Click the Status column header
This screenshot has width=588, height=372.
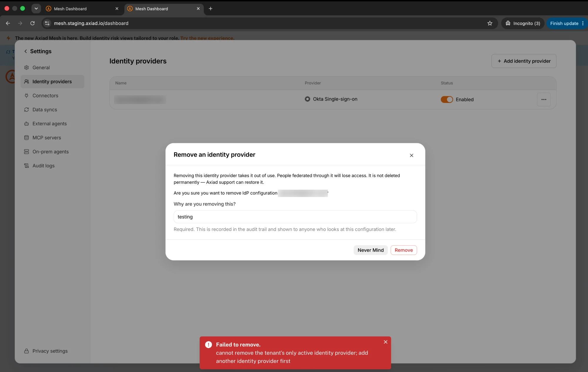click(x=447, y=83)
